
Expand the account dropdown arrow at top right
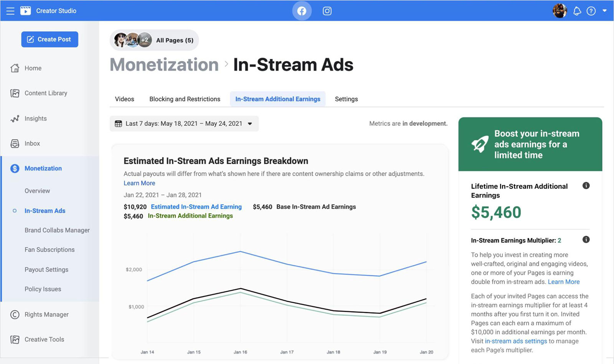(x=604, y=11)
